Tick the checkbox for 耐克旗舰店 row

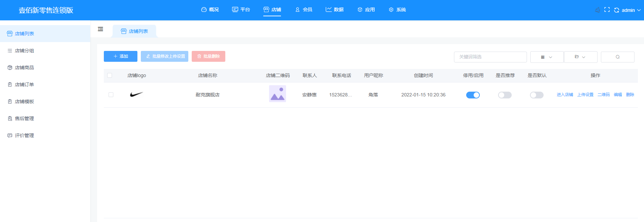[111, 95]
